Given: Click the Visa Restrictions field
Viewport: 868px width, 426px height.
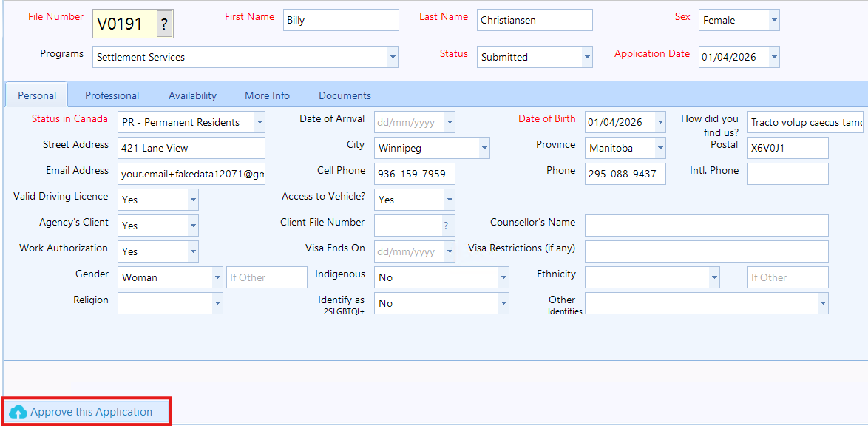Looking at the screenshot, I should pos(707,251).
